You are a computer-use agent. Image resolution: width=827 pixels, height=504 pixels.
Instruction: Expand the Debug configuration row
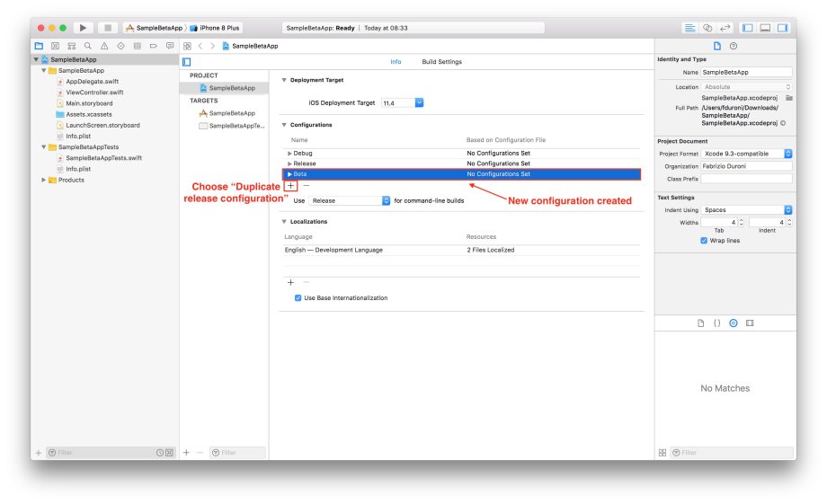(289, 154)
